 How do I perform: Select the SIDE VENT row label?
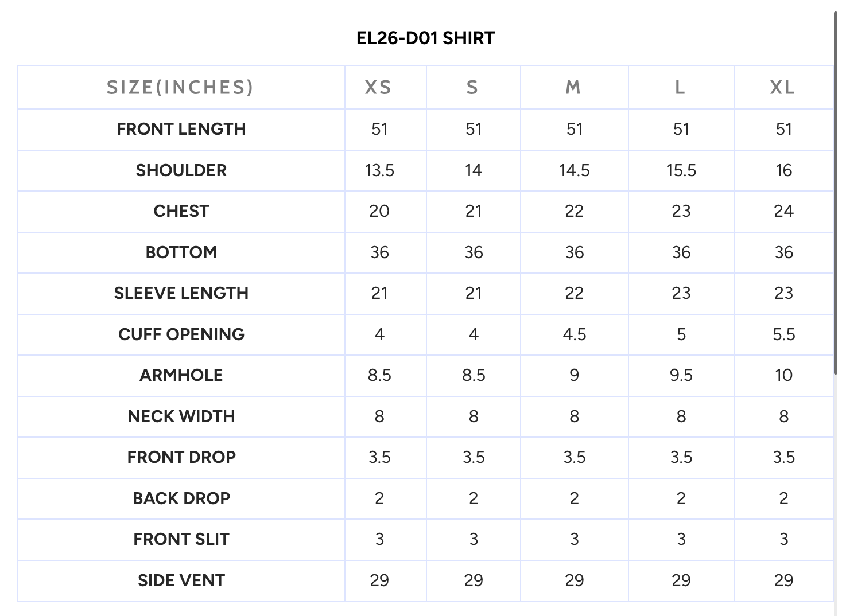click(x=181, y=580)
